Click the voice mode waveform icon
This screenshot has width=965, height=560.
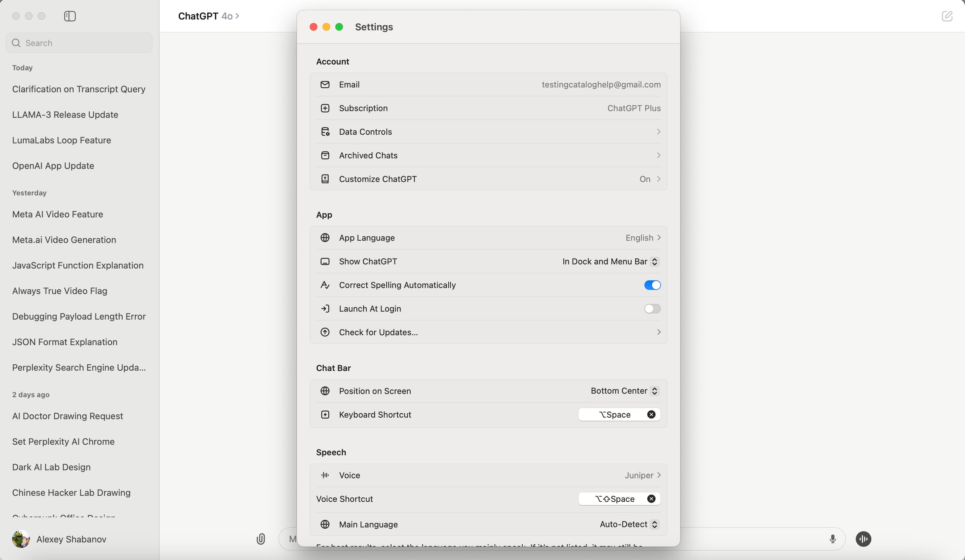(863, 539)
